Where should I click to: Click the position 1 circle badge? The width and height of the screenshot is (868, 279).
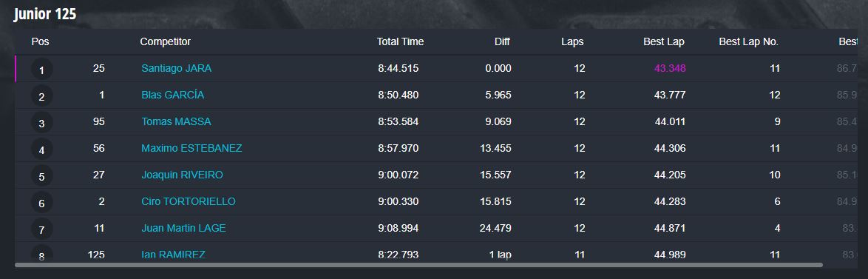(x=42, y=70)
